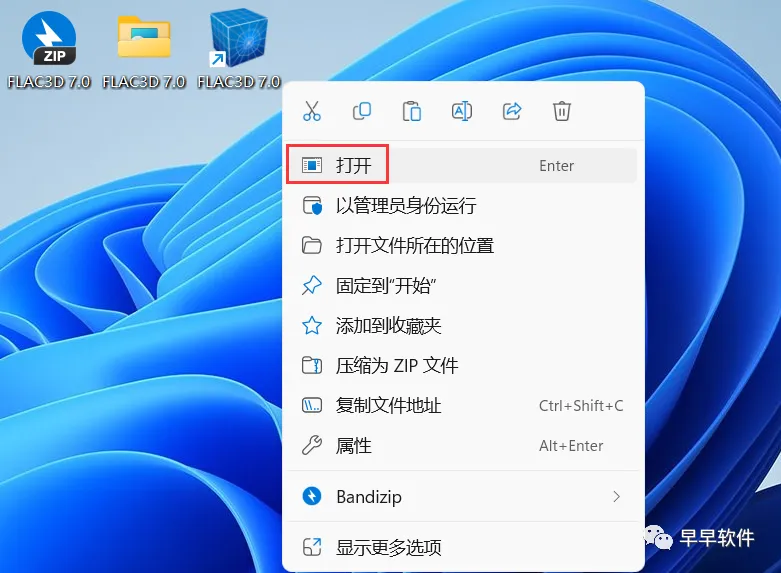Click the Copy icon in context menu
Image resolution: width=781 pixels, height=573 pixels.
pyautogui.click(x=362, y=111)
